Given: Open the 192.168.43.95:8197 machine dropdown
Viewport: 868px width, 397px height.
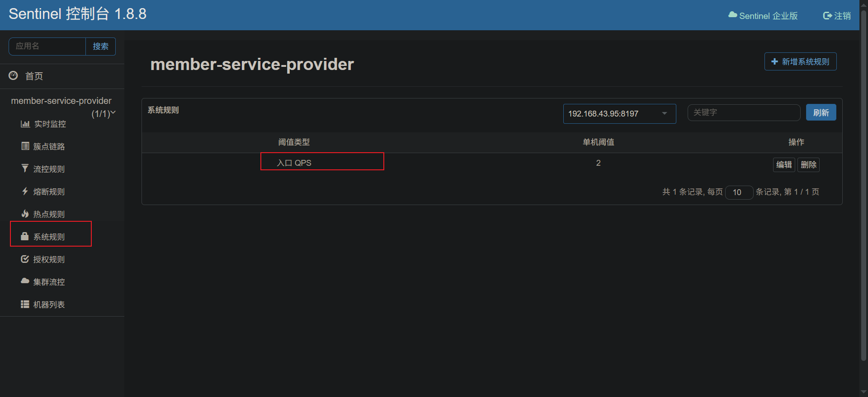Looking at the screenshot, I should coord(619,114).
